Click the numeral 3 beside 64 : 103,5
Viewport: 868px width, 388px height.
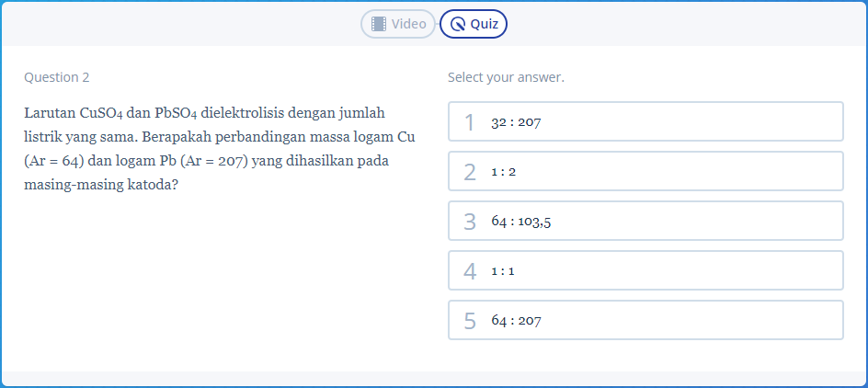pos(470,222)
